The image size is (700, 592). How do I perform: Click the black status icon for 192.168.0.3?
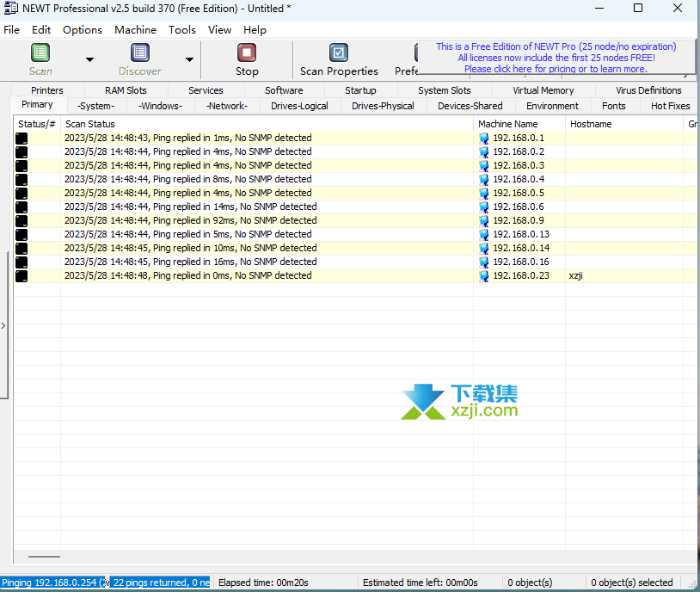[21, 166]
